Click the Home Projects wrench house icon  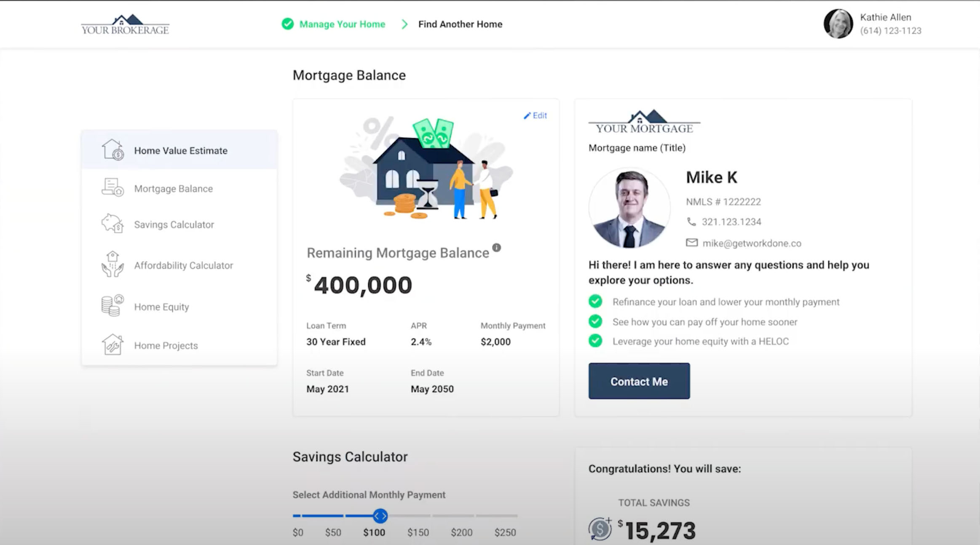pos(112,345)
